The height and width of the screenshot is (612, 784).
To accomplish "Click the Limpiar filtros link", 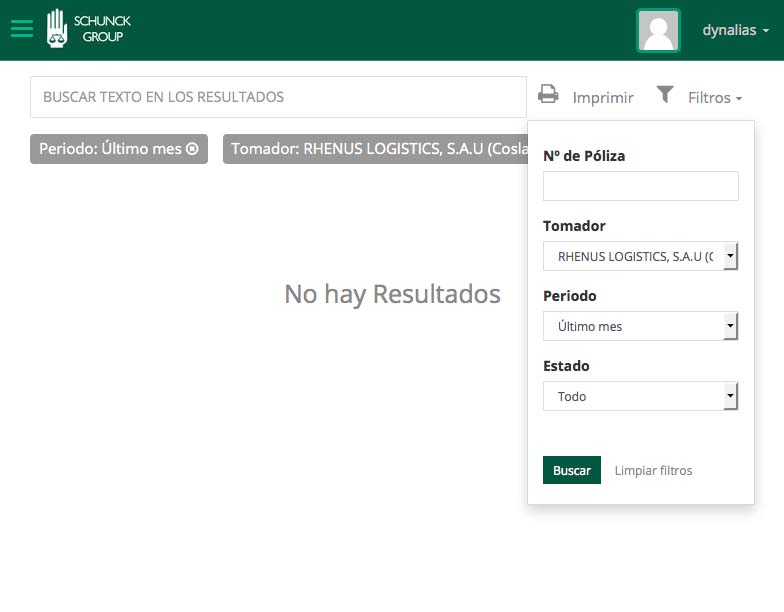I will 653,471.
